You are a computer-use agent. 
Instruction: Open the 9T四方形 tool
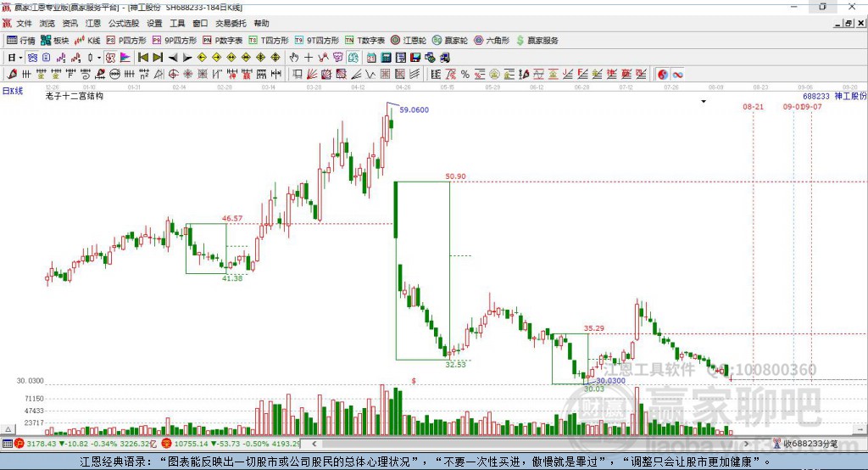317,41
